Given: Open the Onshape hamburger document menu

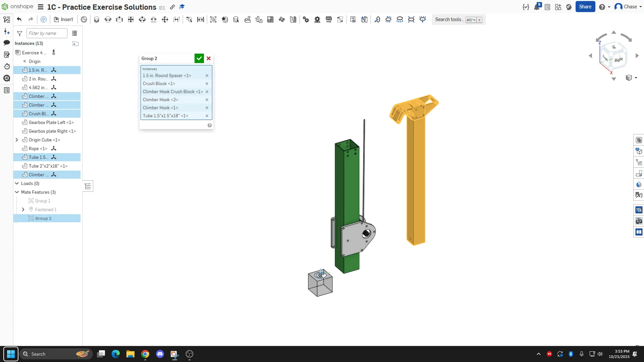Looking at the screenshot, I should coord(41,7).
